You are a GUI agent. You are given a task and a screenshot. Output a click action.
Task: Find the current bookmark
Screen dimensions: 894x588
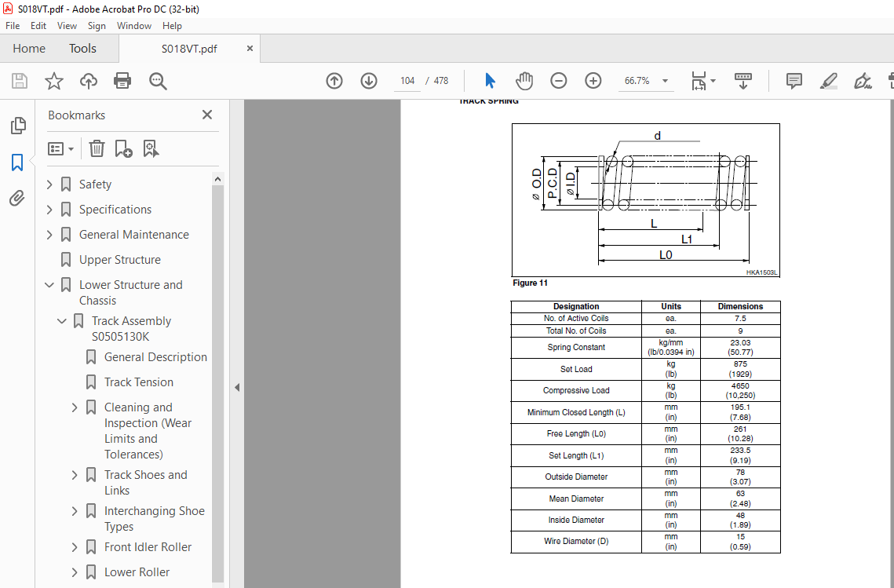coord(151,149)
